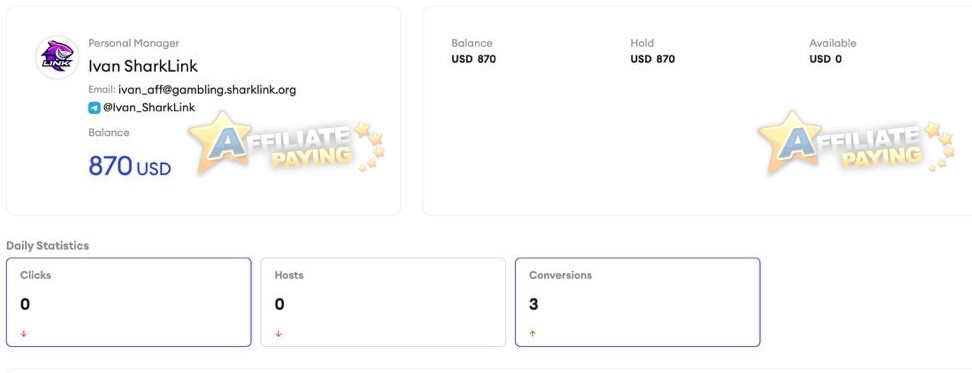The height and width of the screenshot is (373, 972).
Task: Click the Ivan SharkLink manager name
Action: (x=143, y=66)
